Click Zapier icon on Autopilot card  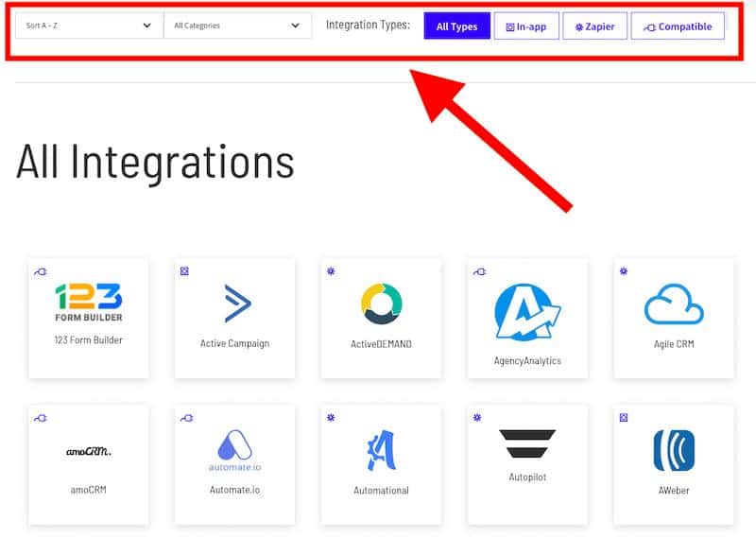tap(477, 417)
